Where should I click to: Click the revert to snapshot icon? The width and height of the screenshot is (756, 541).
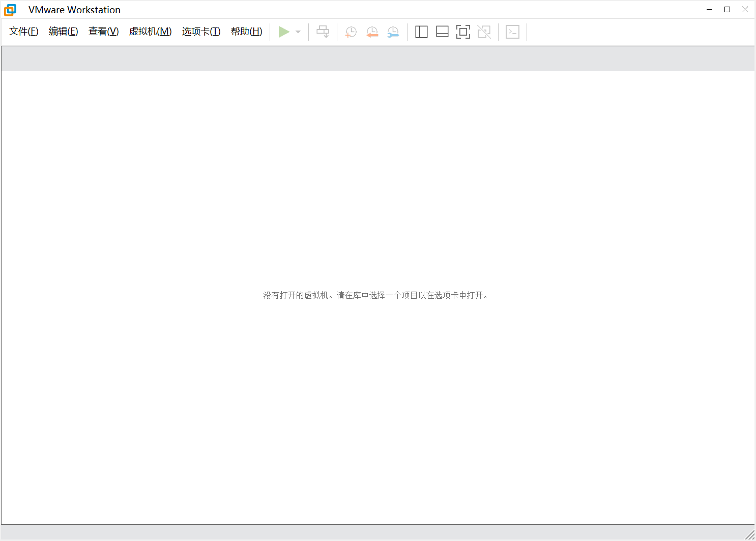click(372, 32)
